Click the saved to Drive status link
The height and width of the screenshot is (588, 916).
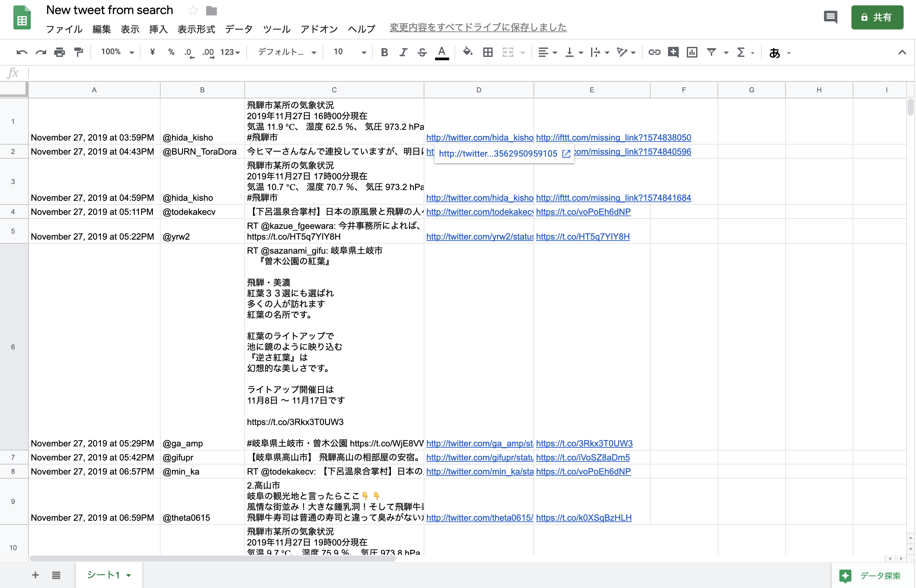click(x=478, y=27)
